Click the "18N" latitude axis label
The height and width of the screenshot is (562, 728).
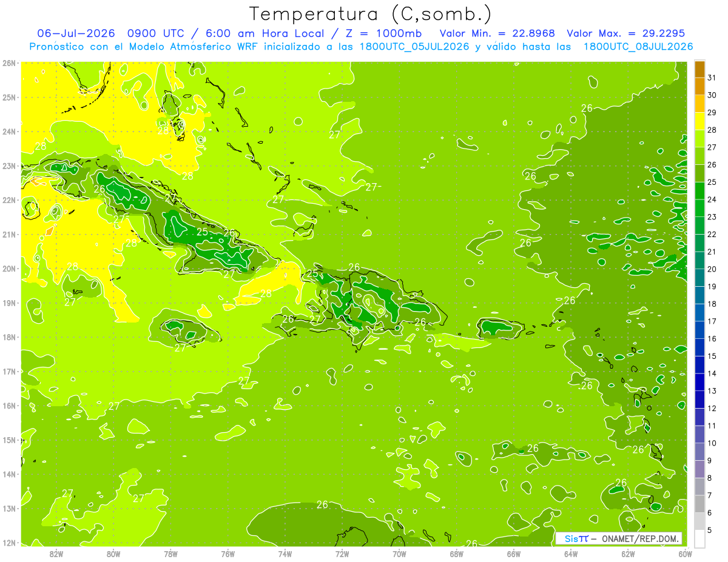point(9,337)
